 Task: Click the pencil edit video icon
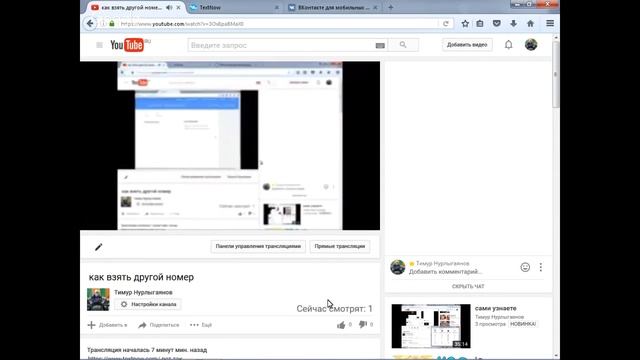(98, 247)
